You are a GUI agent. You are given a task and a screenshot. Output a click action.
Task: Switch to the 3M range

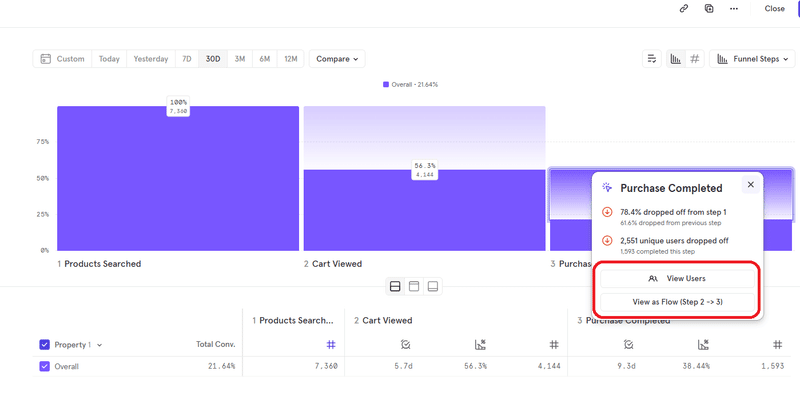(x=240, y=59)
